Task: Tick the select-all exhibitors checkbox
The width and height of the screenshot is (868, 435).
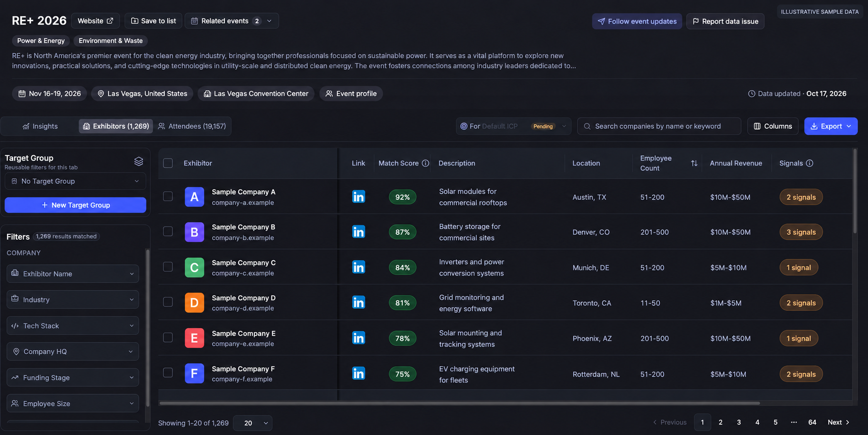Action: point(168,163)
